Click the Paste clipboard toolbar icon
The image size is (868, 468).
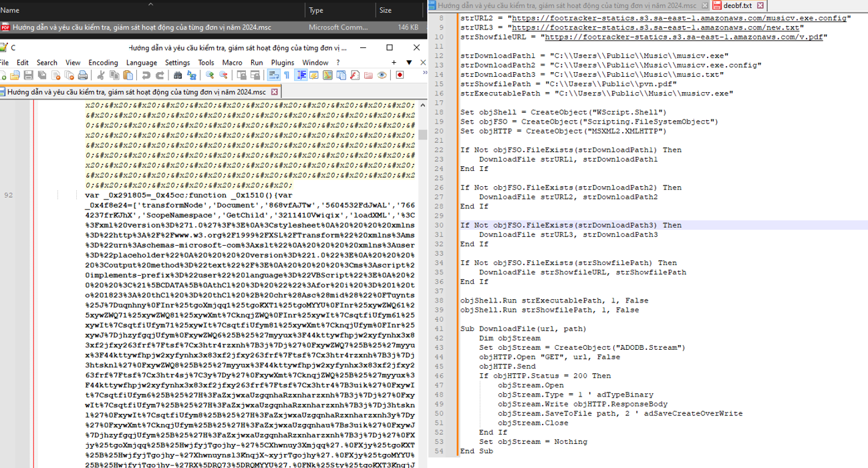point(128,75)
